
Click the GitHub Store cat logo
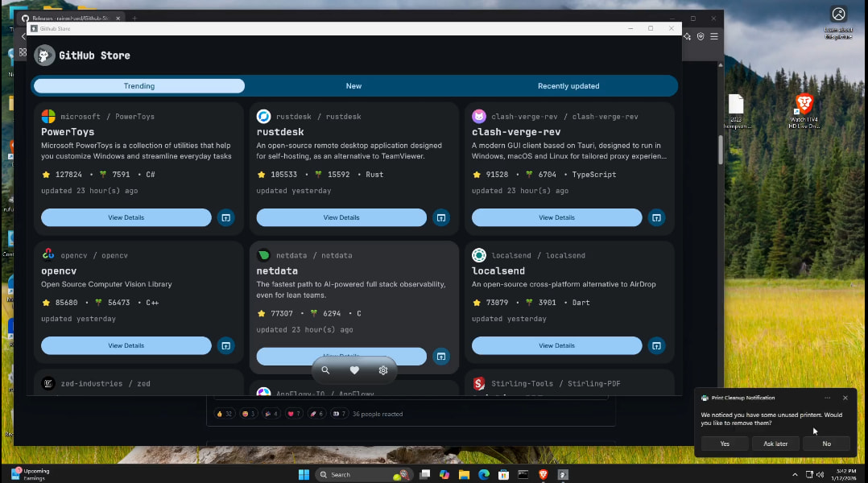[x=44, y=56]
